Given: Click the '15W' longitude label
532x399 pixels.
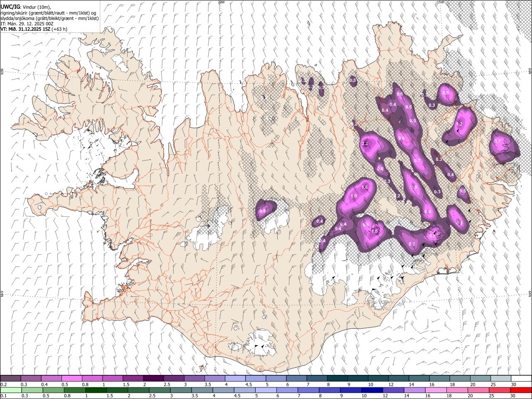Looking at the screenshot, I should (440, 2).
